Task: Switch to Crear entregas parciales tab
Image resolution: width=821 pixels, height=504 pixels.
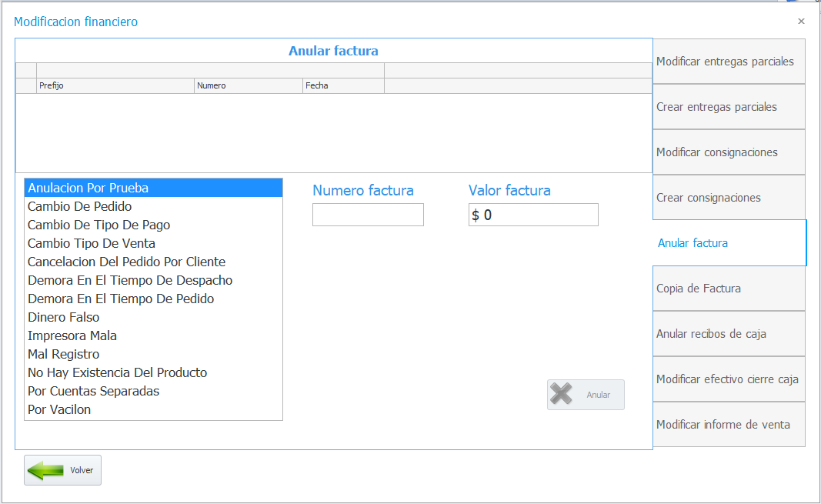Action: point(729,107)
